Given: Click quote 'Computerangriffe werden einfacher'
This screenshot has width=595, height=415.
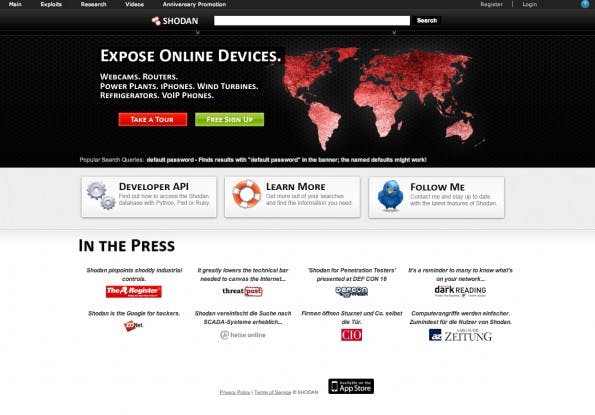Looking at the screenshot, I should tap(460, 318).
